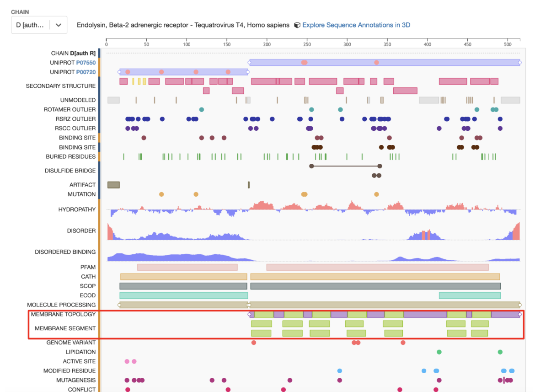Select the leftmost MODIFIED RESIDUE blue marker
The image size is (535, 392).
(339, 371)
